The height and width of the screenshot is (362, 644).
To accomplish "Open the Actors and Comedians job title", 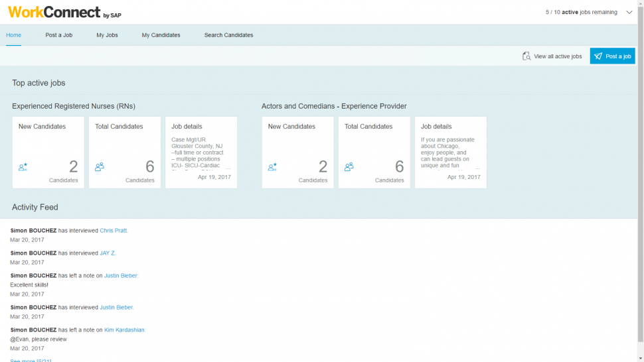I will pyautogui.click(x=334, y=106).
